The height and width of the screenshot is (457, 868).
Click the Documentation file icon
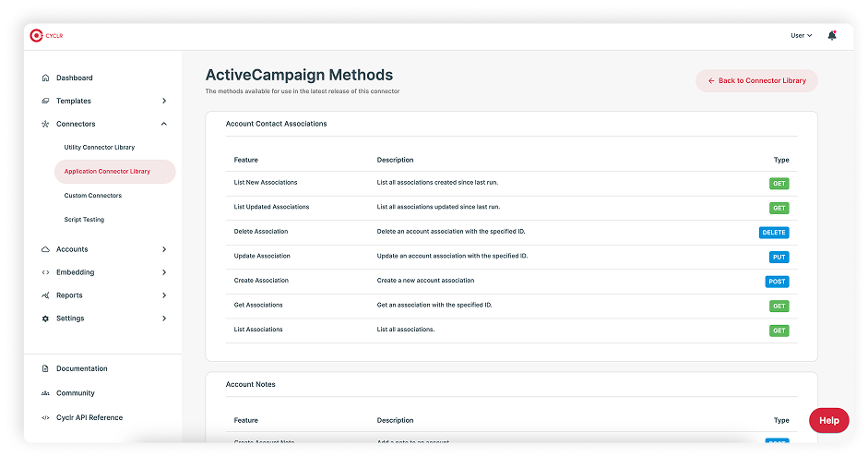point(45,368)
